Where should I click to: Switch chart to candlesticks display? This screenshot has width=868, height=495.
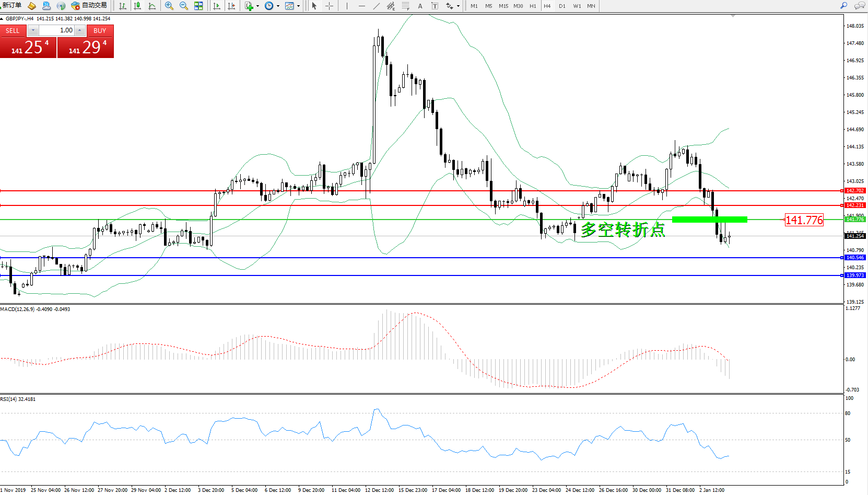click(x=137, y=6)
